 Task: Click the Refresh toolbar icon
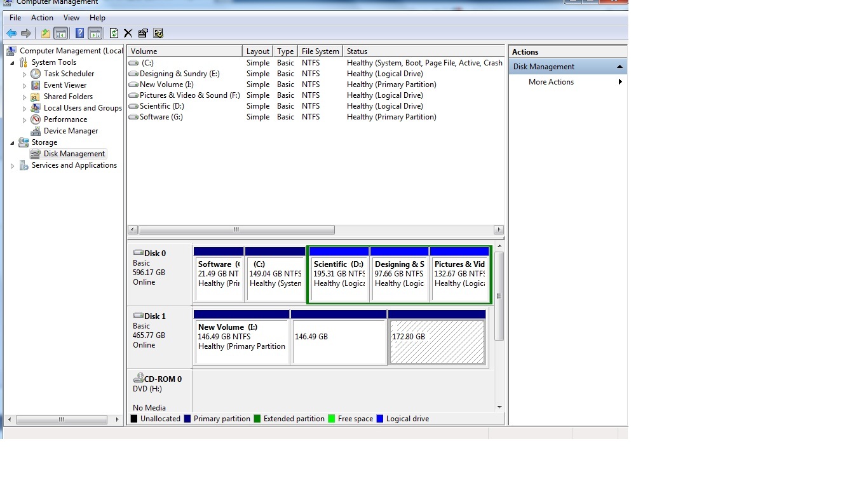coord(114,33)
